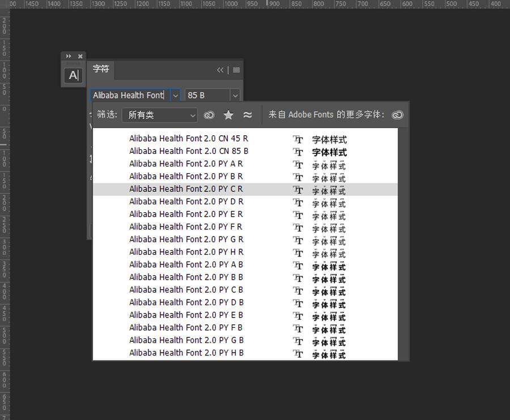This screenshot has width=510, height=420.
Task: Select Alibaba Health Font 2.0 CN 85 B
Action: pos(245,151)
